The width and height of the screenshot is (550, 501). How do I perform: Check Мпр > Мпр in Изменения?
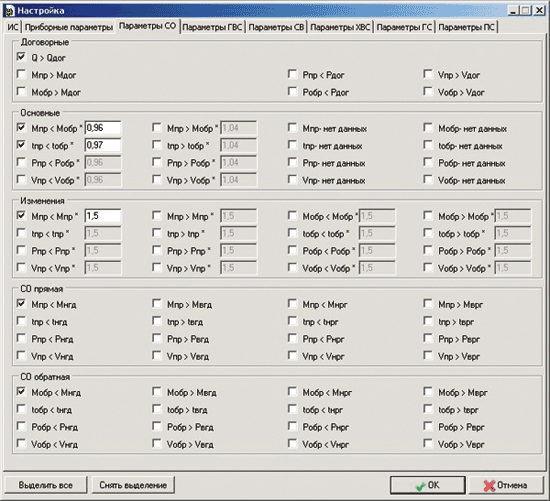[x=157, y=215]
